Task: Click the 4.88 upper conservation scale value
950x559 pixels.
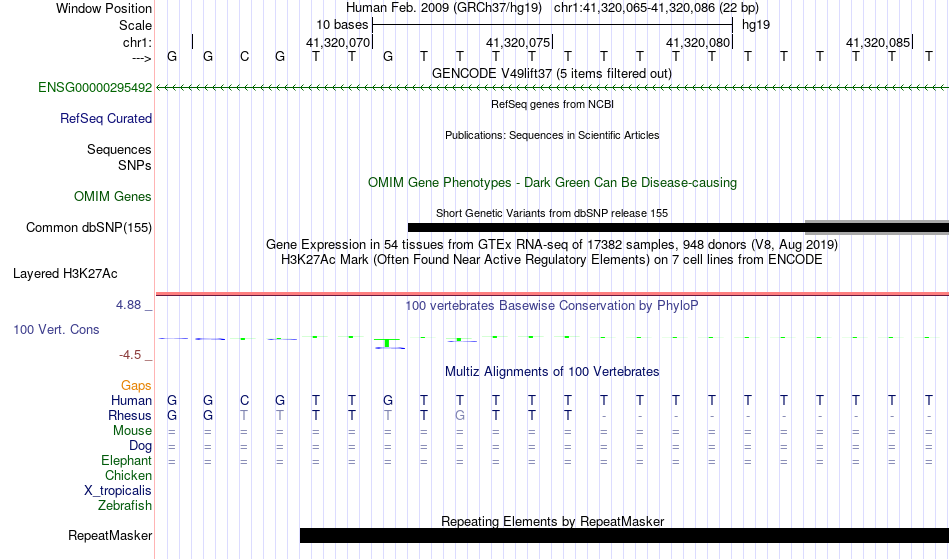Action: 128,305
